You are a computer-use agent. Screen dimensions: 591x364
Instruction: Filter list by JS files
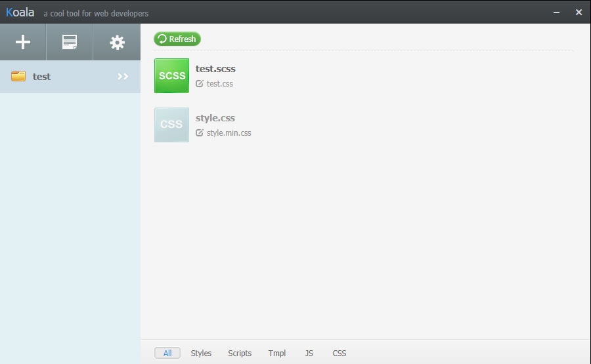point(309,353)
